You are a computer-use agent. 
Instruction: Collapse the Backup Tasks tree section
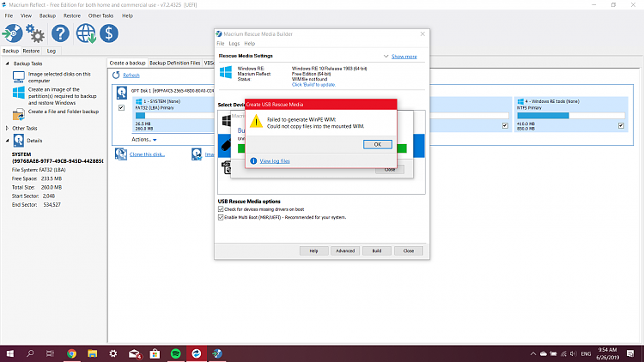coord(7,63)
